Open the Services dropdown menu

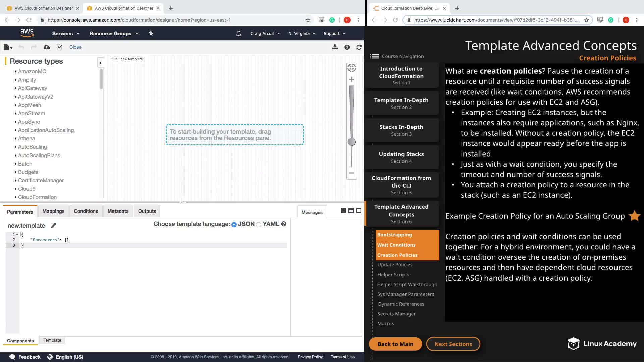(66, 34)
